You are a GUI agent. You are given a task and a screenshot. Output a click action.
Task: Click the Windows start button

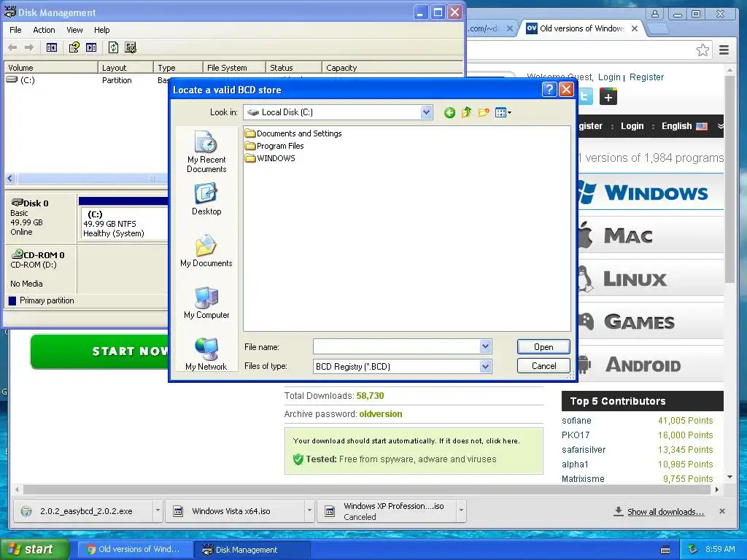tap(35, 550)
